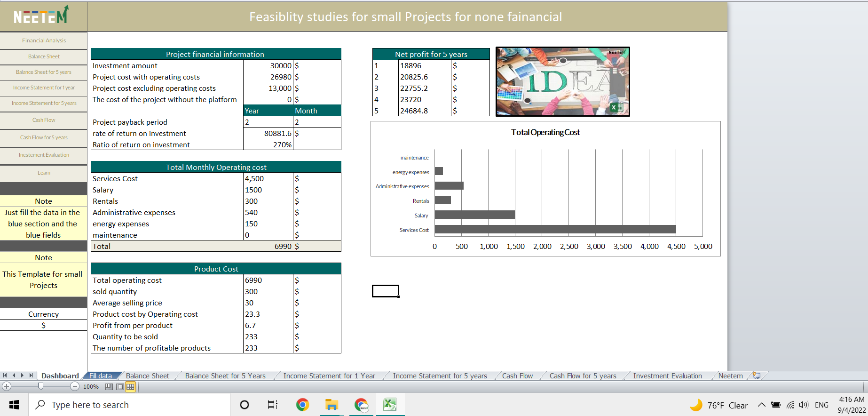The width and height of the screenshot is (868, 416).
Task: Click the Balance Sheet sidebar button
Action: point(44,56)
